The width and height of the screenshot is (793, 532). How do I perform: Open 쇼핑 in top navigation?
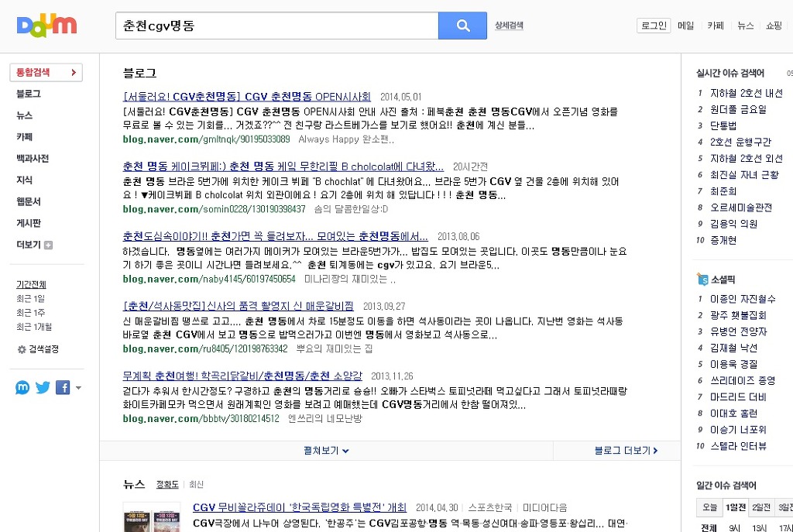774,26
